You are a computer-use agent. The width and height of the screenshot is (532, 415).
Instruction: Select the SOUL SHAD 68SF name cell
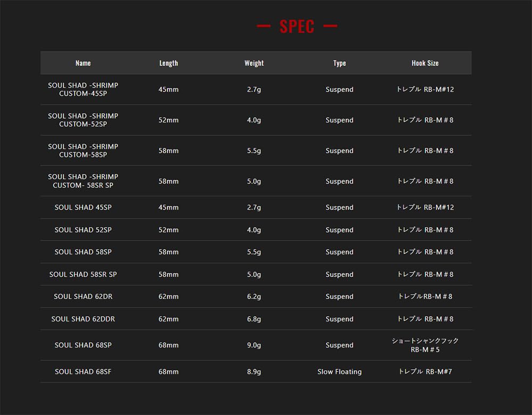click(83, 372)
